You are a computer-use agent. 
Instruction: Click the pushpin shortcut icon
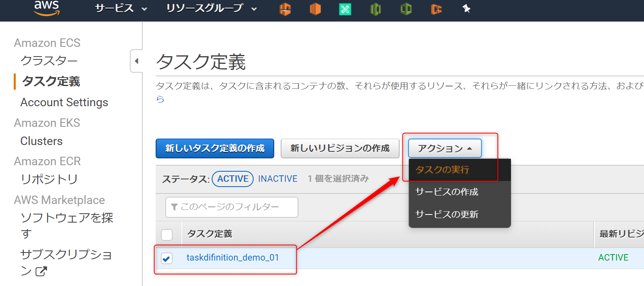click(x=467, y=8)
